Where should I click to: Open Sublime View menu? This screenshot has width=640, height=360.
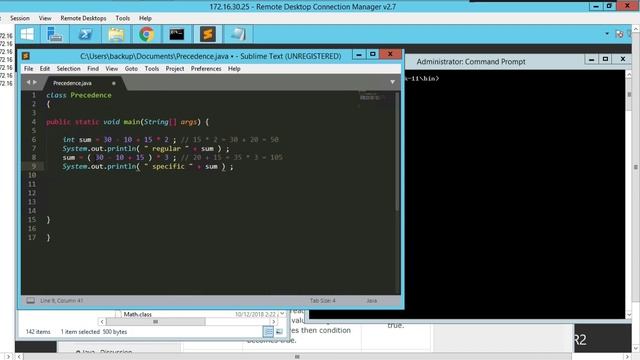pos(111,69)
